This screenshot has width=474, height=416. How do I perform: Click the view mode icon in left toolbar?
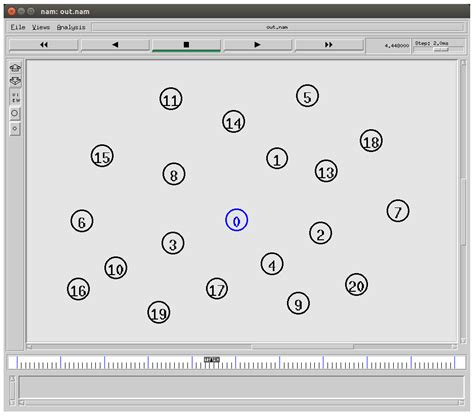coord(15,97)
